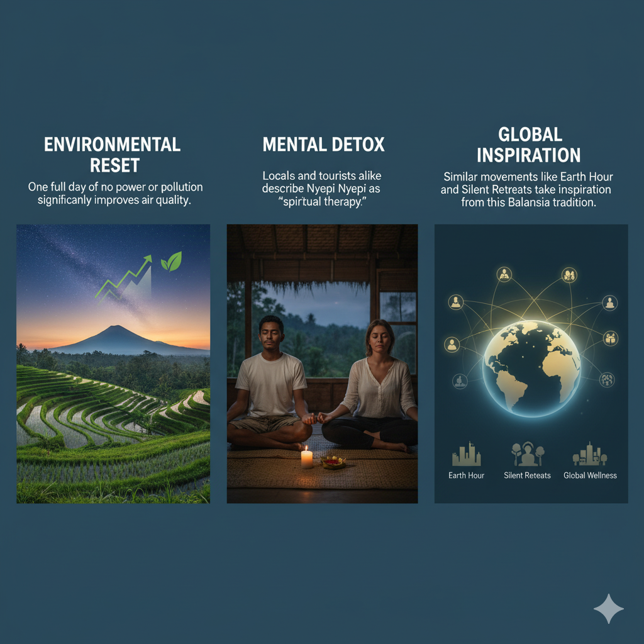Click the "spiritual therapy" quote text
Screen dimensions: 644x644
[323, 202]
